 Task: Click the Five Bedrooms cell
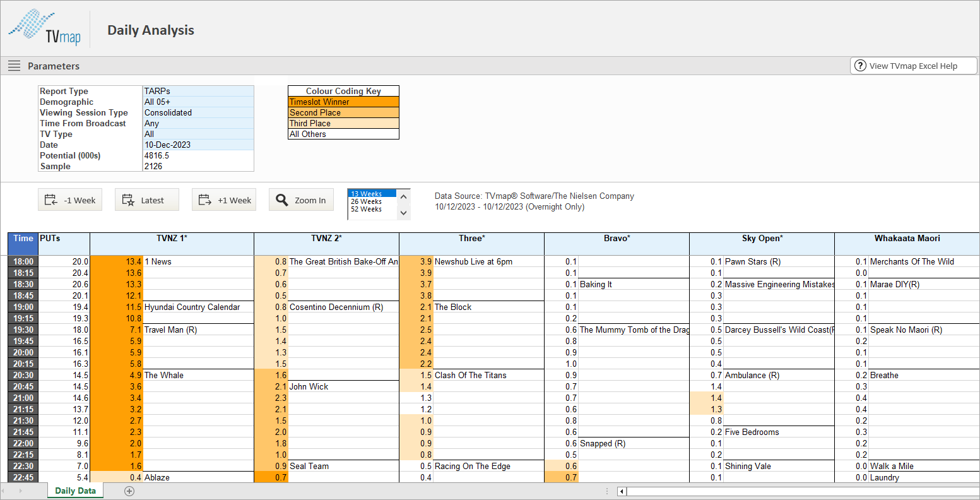pos(779,432)
